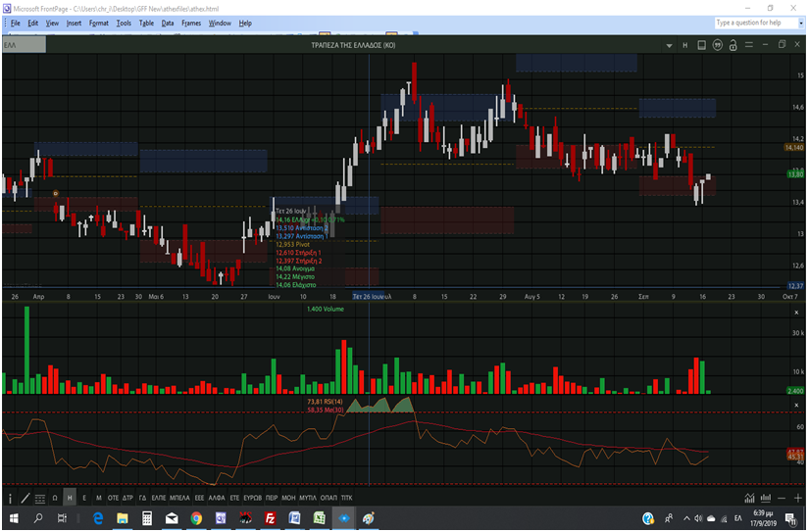This screenshot has width=808, height=532.
Task: Open FileZilla from the Windows taskbar
Action: pos(270,518)
